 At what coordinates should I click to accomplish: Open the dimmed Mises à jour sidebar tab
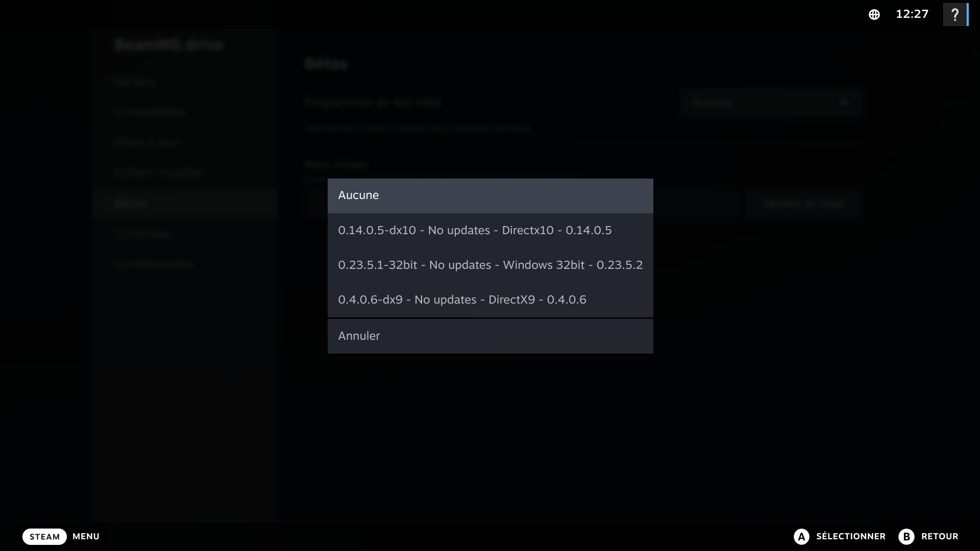click(x=146, y=142)
